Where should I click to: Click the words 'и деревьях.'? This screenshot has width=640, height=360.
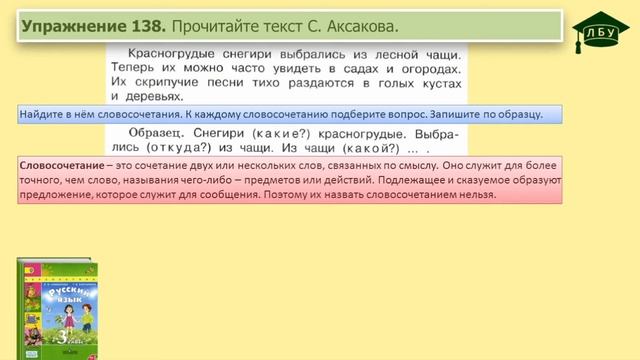pyautogui.click(x=147, y=97)
